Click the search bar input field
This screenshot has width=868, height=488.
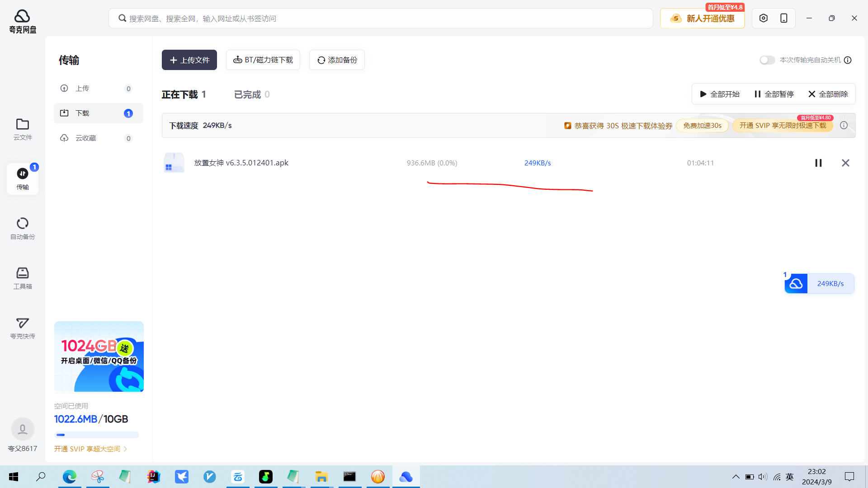381,19
